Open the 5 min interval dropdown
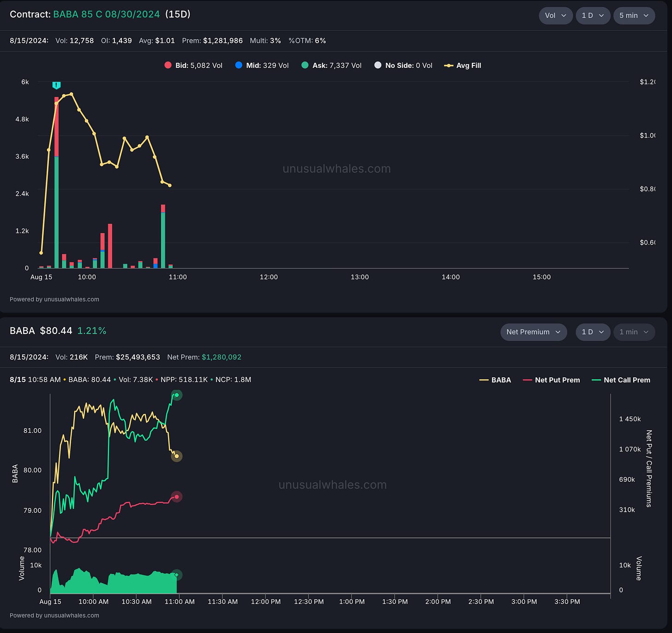This screenshot has width=672, height=633. 634,16
